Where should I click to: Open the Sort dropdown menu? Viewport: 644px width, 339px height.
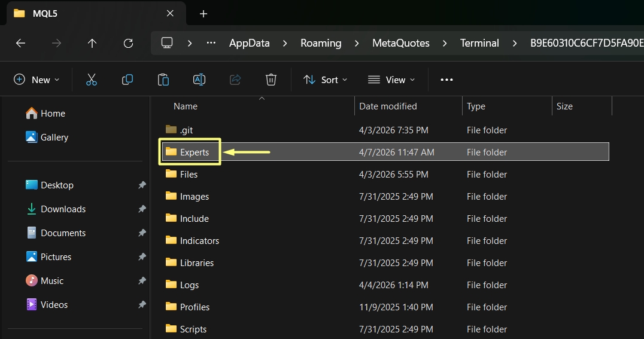point(326,80)
